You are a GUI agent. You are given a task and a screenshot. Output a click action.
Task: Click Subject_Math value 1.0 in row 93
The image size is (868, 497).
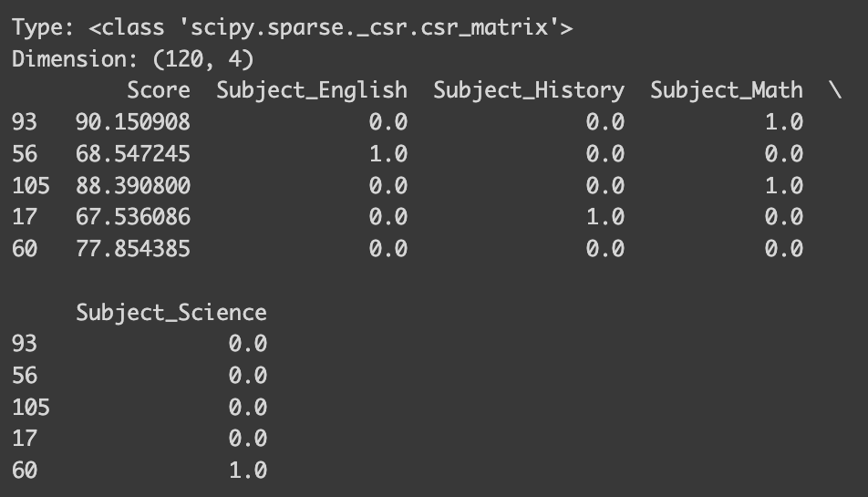(784, 122)
